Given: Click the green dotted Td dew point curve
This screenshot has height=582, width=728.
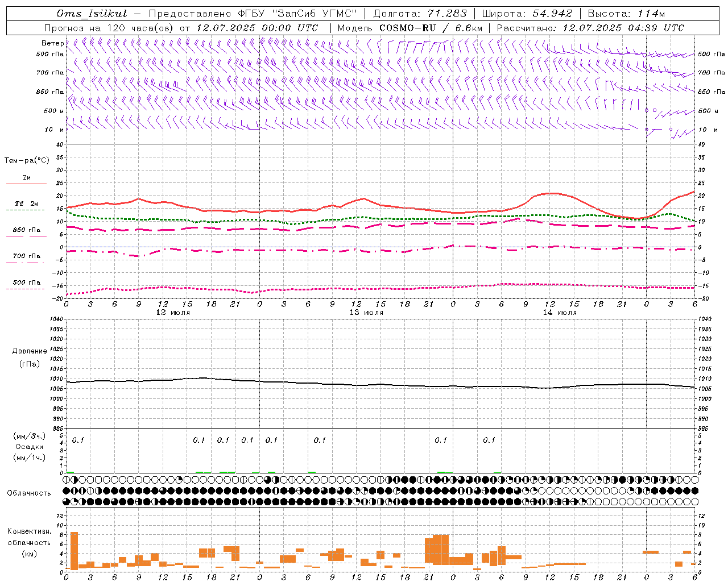Looking at the screenshot, I should coord(381,218).
